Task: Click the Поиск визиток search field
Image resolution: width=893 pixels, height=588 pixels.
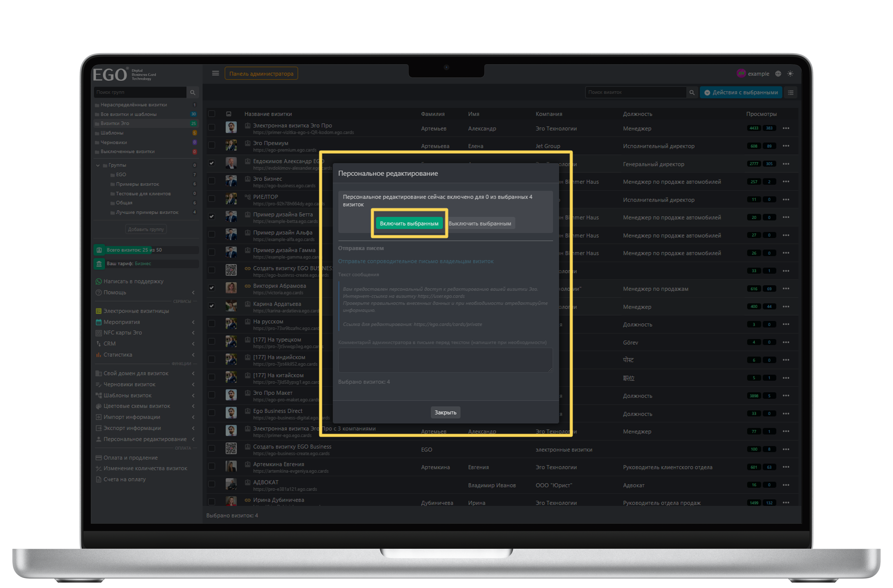Action: coord(636,92)
